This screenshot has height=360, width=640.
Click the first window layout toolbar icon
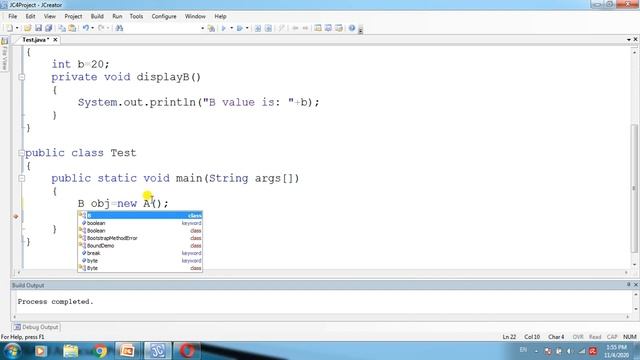(318, 28)
